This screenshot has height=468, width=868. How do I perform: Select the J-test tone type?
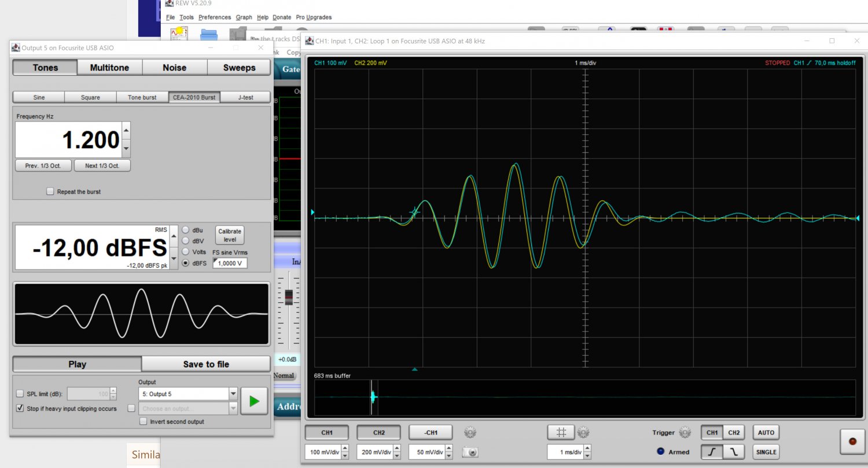(x=245, y=97)
